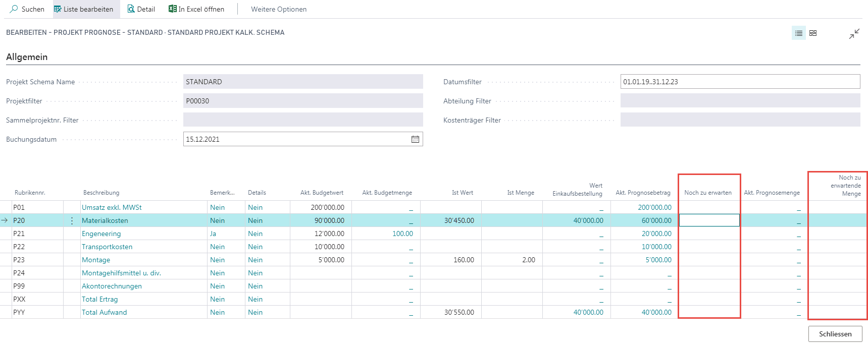Open list in Excel icon
Viewport: 868px width, 347px height.
(173, 9)
